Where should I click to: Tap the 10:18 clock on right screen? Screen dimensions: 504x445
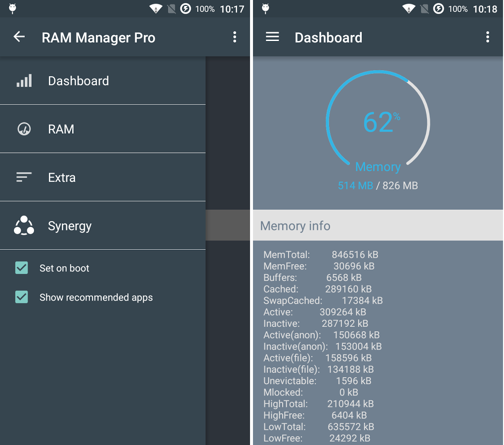(485, 9)
